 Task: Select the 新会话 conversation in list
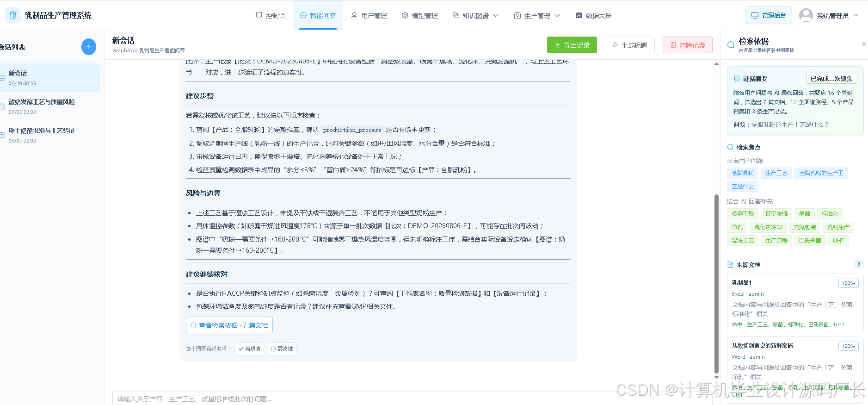coord(49,78)
